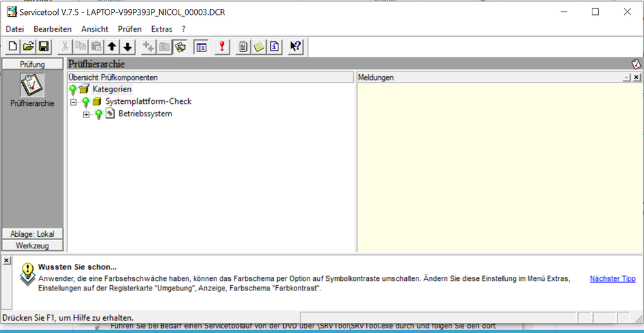This screenshot has height=333, width=644.
Task: Select the Kategorien root tree item
Action: click(112, 89)
